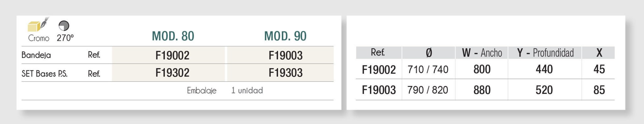
Task: Click the Bandeja row label
Action: click(x=36, y=55)
